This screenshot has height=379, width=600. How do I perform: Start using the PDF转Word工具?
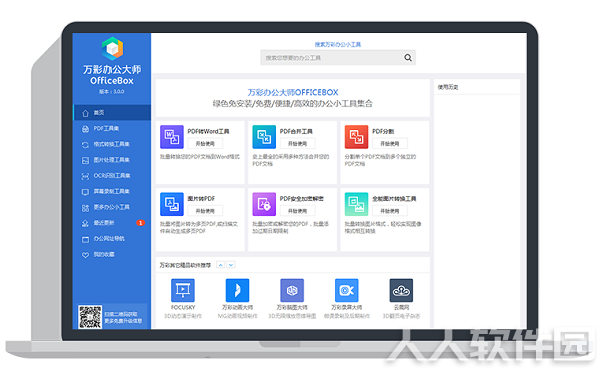click(x=205, y=144)
